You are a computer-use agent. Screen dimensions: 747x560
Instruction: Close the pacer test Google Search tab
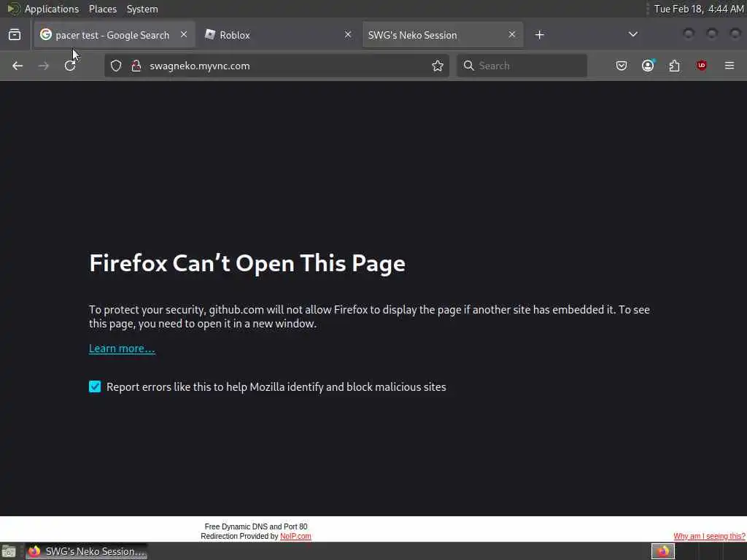(x=184, y=35)
